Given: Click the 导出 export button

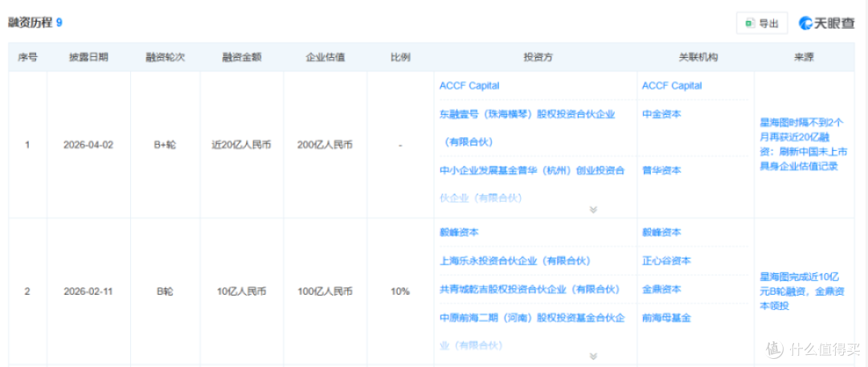Looking at the screenshot, I should pyautogui.click(x=762, y=23).
